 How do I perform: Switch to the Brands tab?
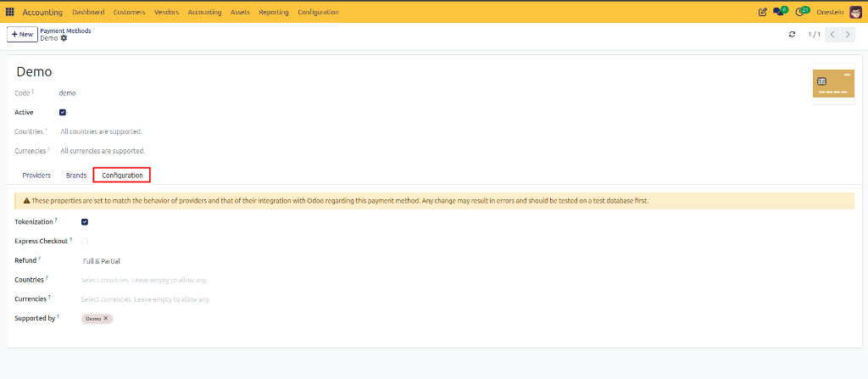[76, 176]
